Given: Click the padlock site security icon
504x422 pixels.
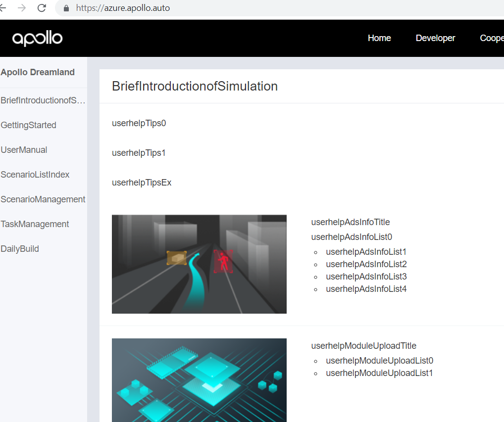Looking at the screenshot, I should (x=66, y=8).
